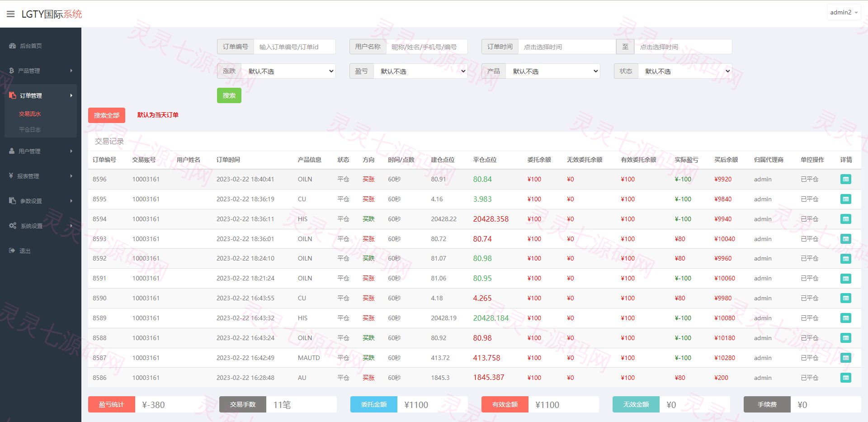Open detail icon for order 8594
Screen dimensions: 868x422
click(845, 219)
